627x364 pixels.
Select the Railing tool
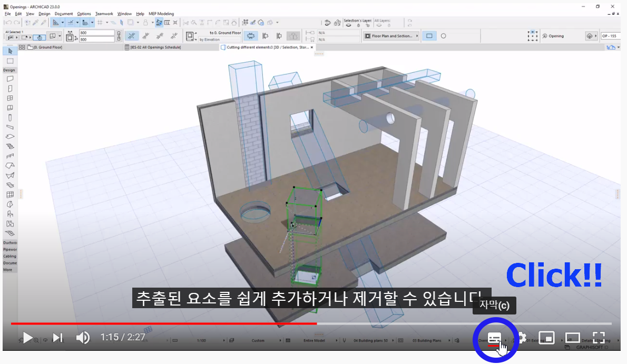coord(10,156)
